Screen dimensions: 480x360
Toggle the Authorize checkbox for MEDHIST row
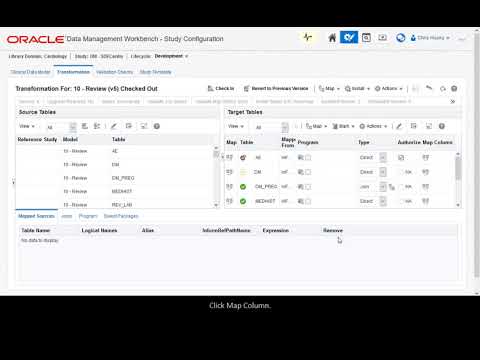pyautogui.click(x=401, y=201)
